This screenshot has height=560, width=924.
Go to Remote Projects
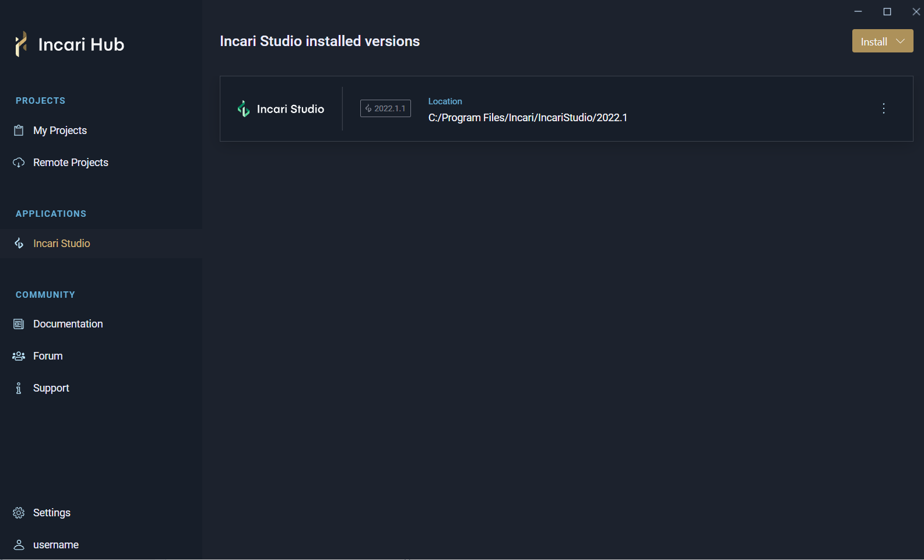pyautogui.click(x=71, y=163)
